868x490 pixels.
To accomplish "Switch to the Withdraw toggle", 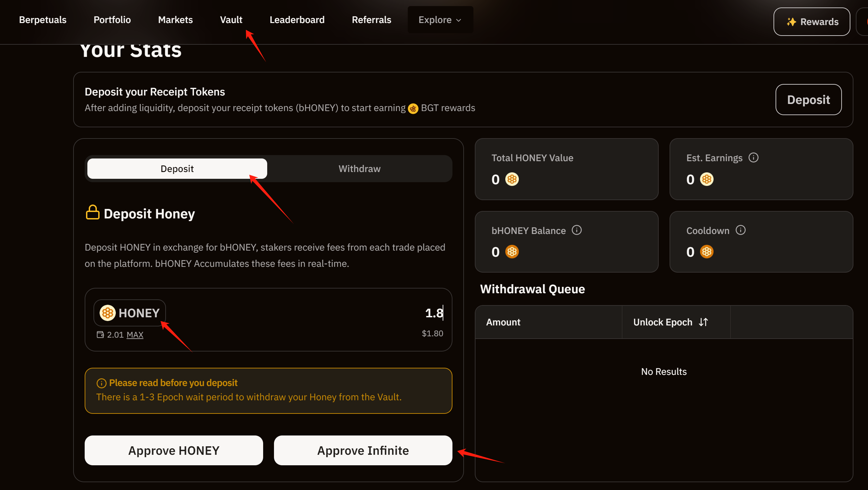I will 359,169.
